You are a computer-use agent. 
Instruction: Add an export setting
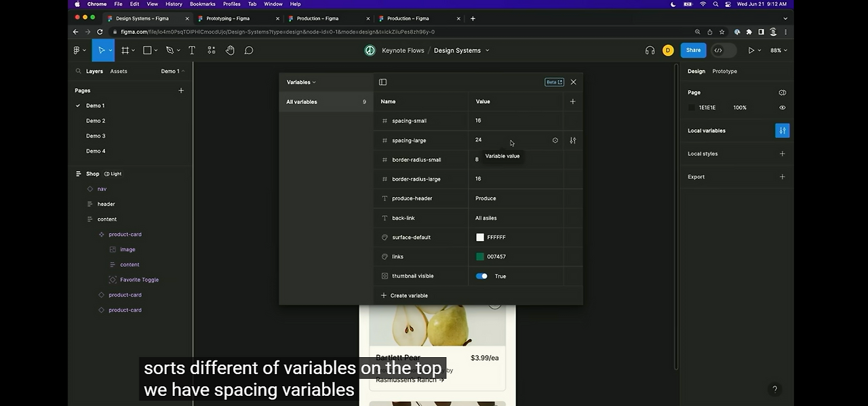(782, 177)
